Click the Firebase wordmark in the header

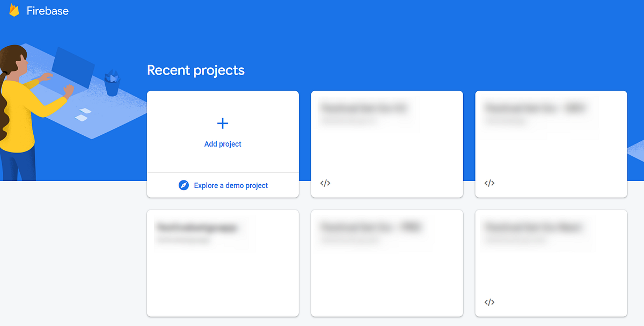(x=48, y=10)
